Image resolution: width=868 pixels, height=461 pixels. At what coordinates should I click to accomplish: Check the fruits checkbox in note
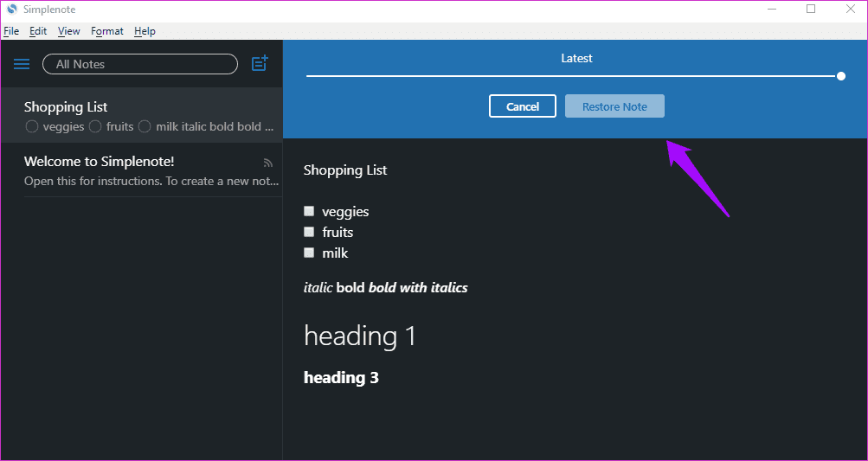coord(309,231)
